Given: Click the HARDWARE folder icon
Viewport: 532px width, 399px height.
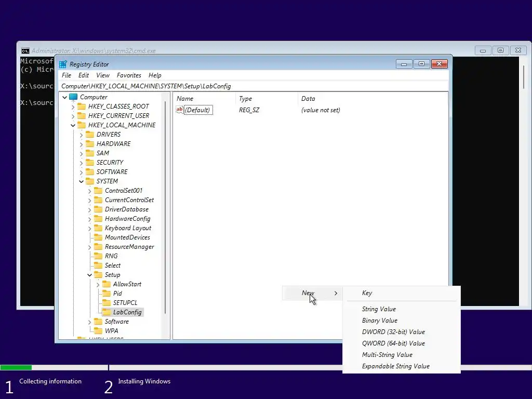Looking at the screenshot, I should click(90, 144).
